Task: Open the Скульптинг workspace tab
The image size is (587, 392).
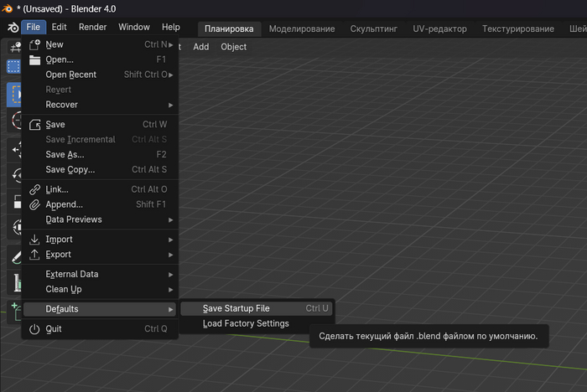Action: coord(374,28)
